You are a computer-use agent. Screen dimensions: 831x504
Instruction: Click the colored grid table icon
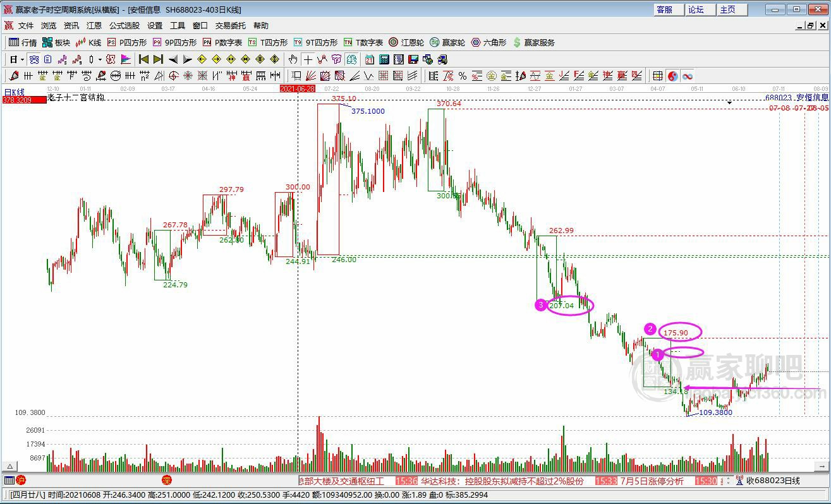coord(658,76)
